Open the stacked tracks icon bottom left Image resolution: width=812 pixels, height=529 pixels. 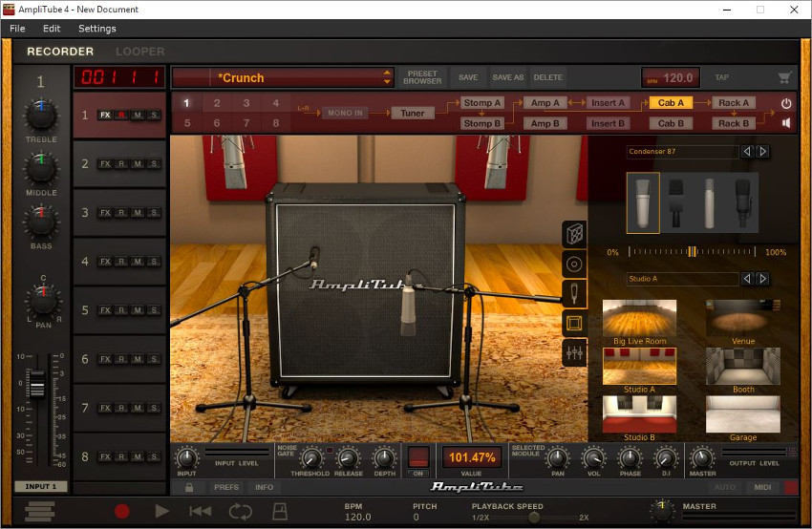pos(40,511)
